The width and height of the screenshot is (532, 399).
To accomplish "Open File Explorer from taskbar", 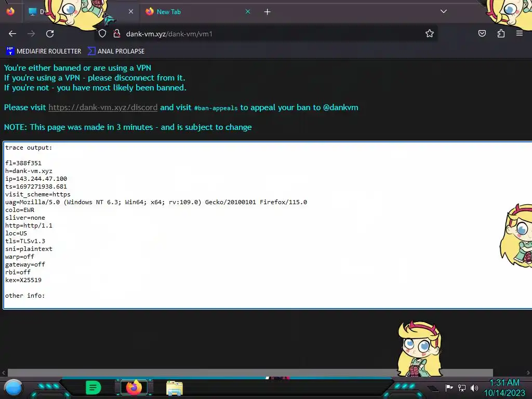I will click(x=175, y=388).
